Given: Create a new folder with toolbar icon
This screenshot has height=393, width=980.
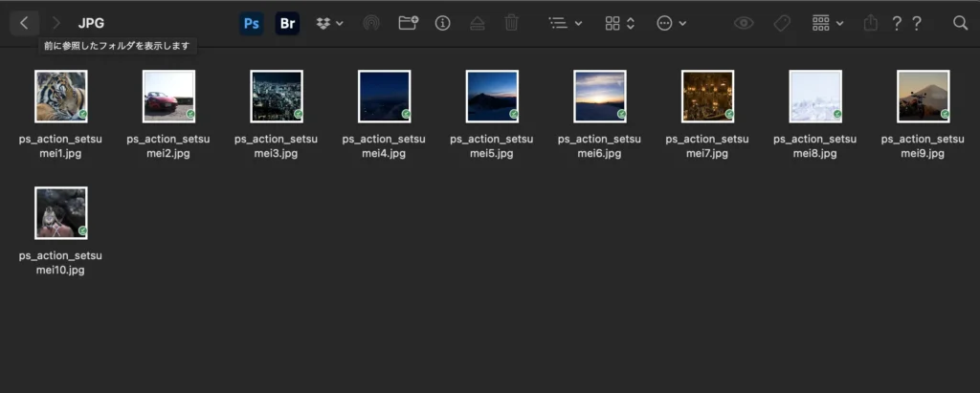Looking at the screenshot, I should coord(408,23).
